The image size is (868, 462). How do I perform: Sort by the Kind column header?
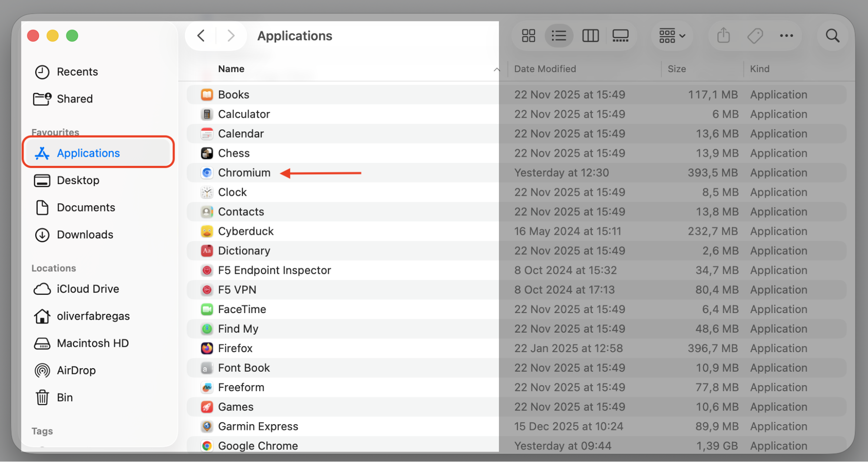[759, 69]
